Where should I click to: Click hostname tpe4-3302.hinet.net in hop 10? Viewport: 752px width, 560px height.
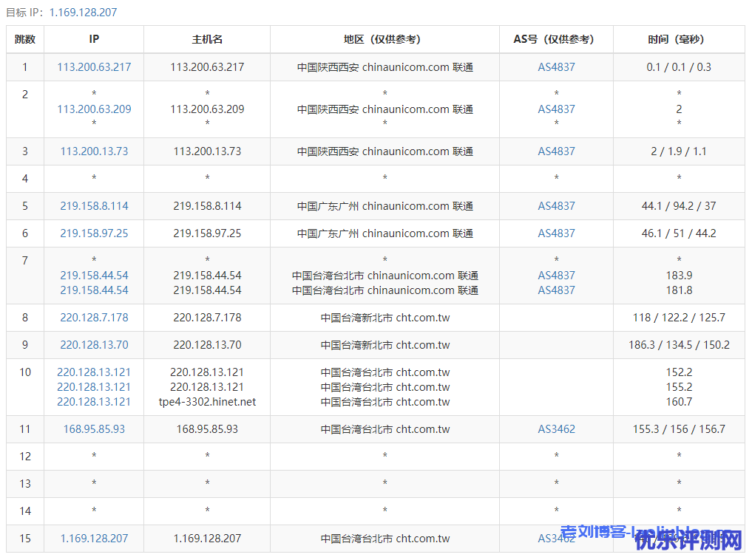click(x=207, y=402)
